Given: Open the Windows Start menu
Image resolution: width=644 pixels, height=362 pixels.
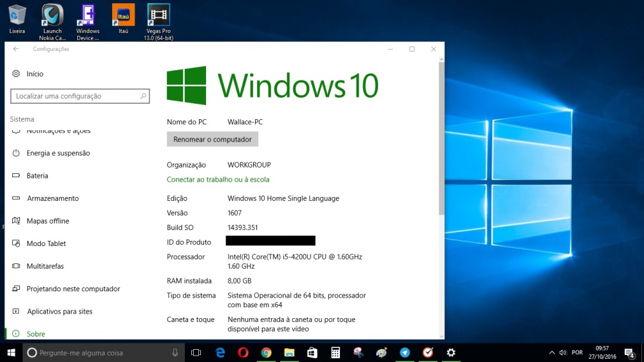Looking at the screenshot, I should pyautogui.click(x=11, y=352).
